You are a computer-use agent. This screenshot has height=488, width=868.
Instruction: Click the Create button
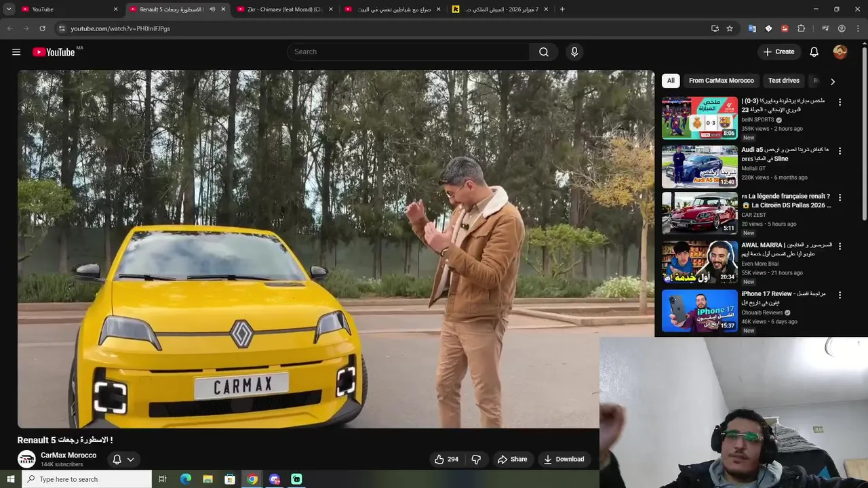pyautogui.click(x=778, y=52)
